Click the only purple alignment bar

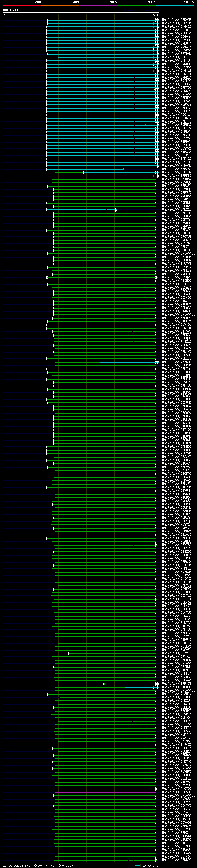tap(105, 792)
